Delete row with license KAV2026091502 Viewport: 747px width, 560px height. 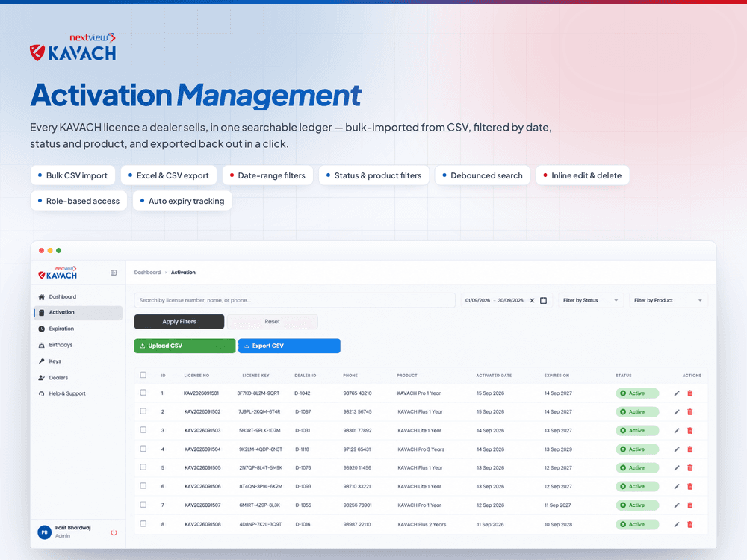(x=689, y=412)
